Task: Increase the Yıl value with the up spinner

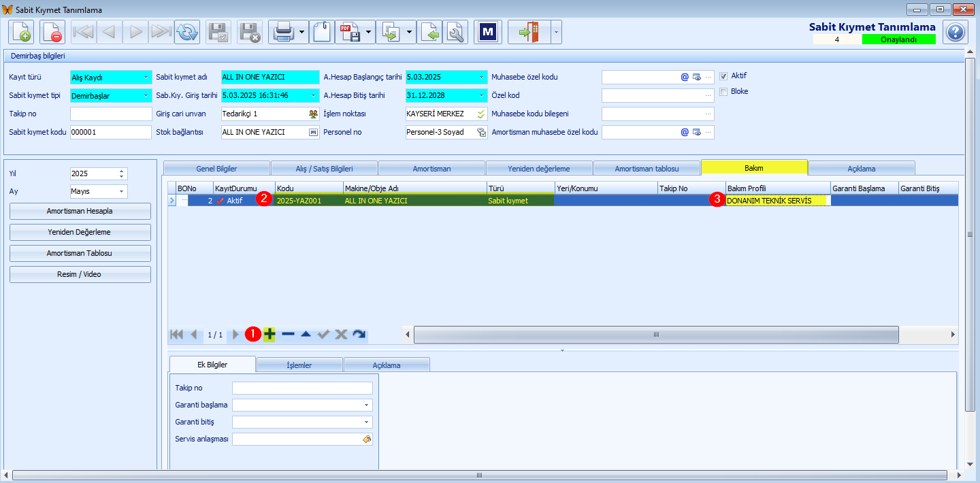Action: [122, 171]
